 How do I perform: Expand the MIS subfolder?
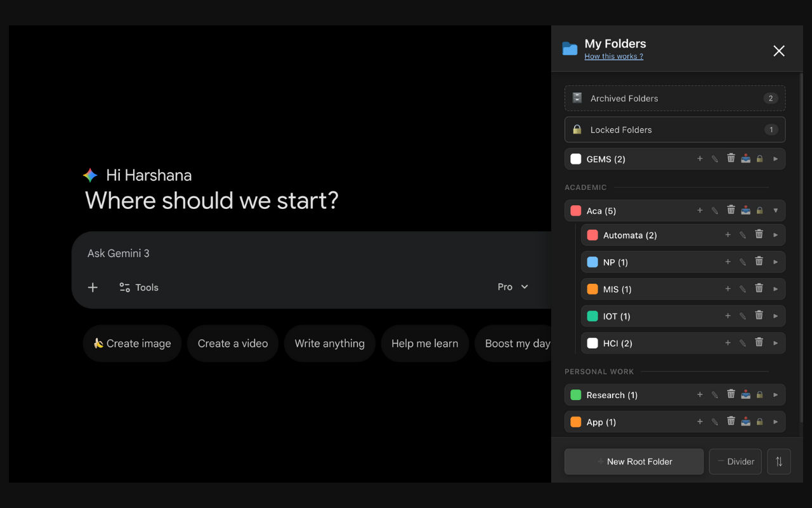(775, 289)
